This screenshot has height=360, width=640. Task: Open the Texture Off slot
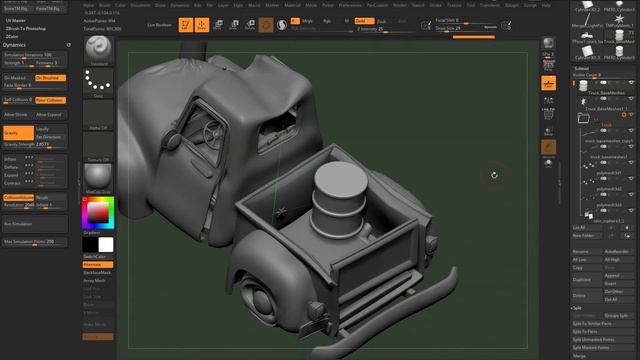(98, 147)
